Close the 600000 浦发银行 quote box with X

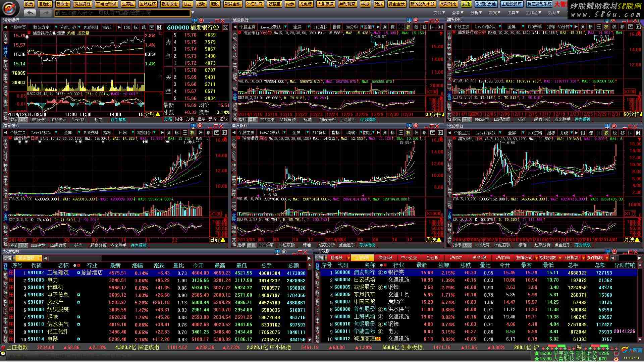[225, 27]
